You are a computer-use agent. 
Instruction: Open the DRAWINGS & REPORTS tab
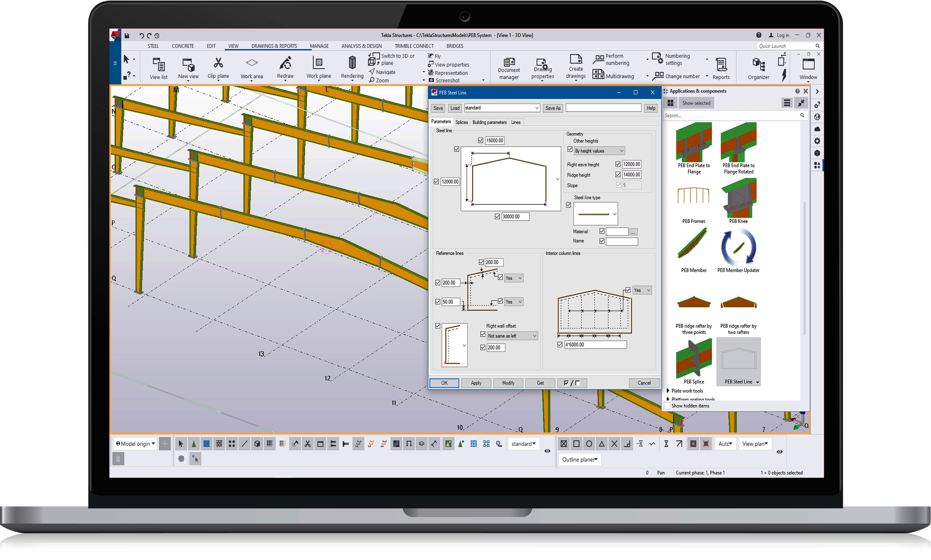click(274, 46)
